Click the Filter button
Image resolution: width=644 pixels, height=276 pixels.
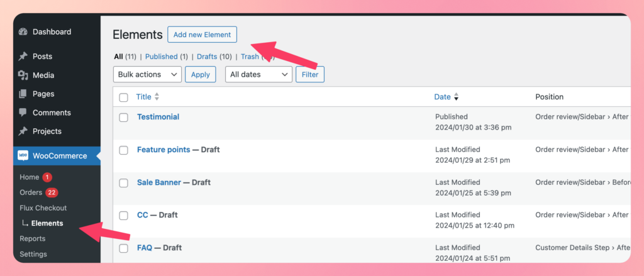[310, 74]
